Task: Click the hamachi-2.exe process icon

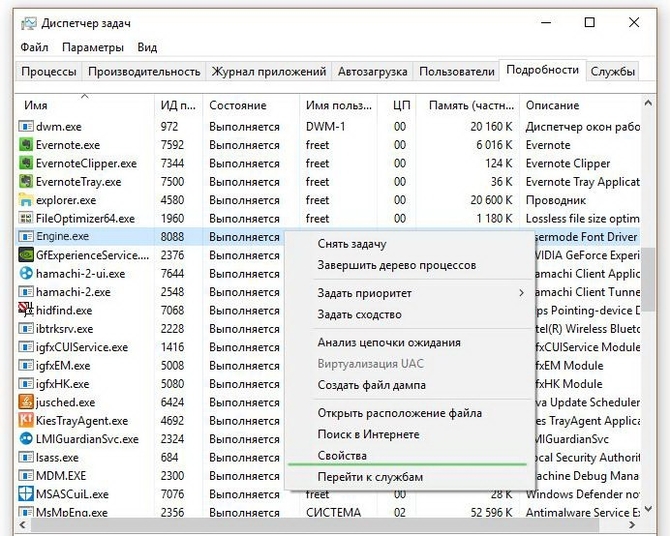Action: (26, 292)
